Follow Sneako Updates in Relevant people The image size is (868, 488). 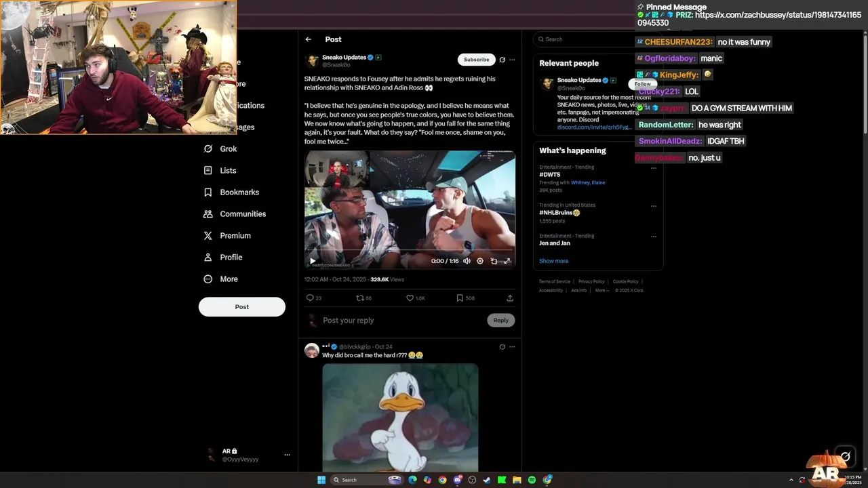(642, 84)
